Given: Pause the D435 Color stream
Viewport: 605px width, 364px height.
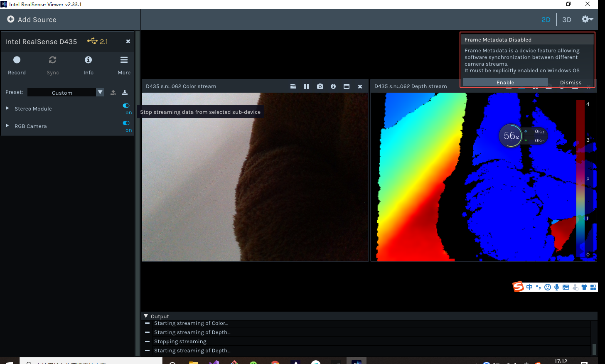Looking at the screenshot, I should [307, 86].
